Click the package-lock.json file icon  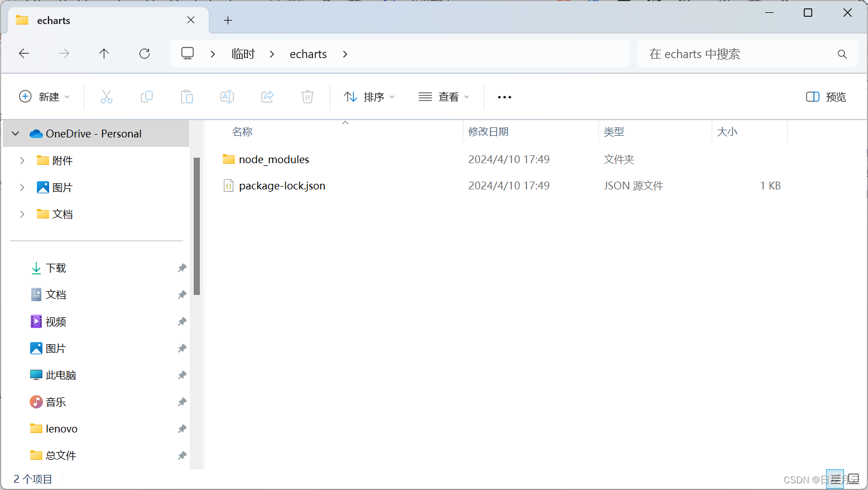point(229,185)
